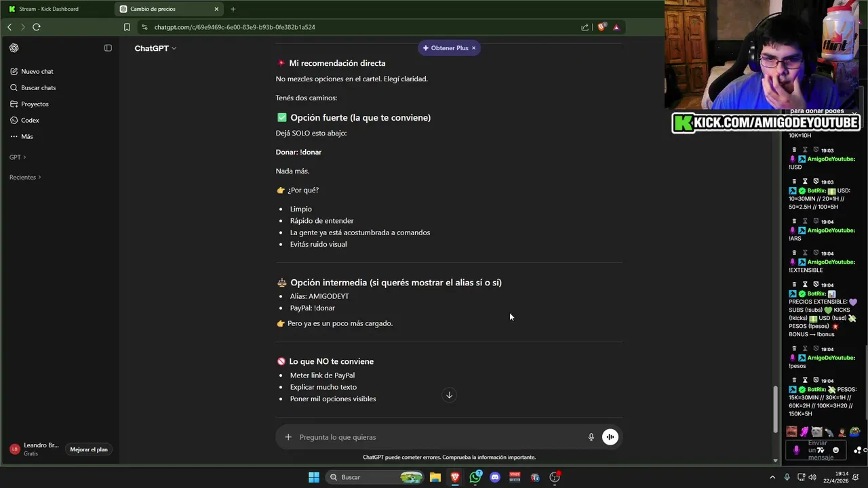
Task: Click the chatgpt.com address bar
Action: 359,27
